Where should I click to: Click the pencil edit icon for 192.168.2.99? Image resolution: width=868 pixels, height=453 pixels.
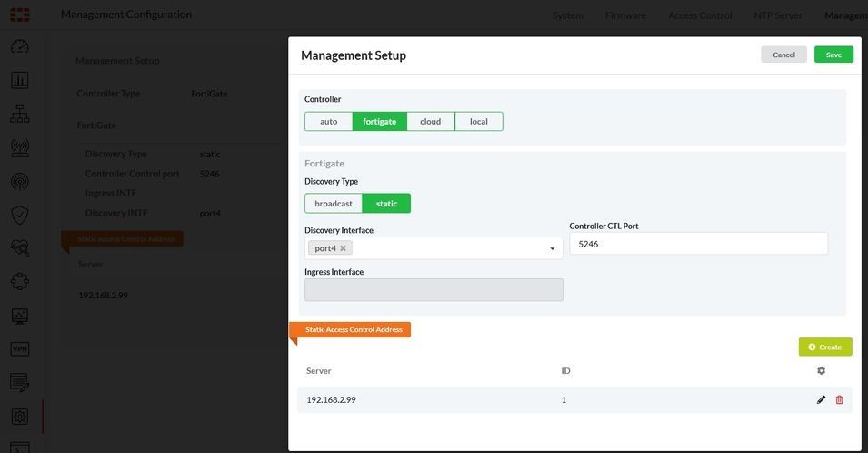tap(821, 399)
